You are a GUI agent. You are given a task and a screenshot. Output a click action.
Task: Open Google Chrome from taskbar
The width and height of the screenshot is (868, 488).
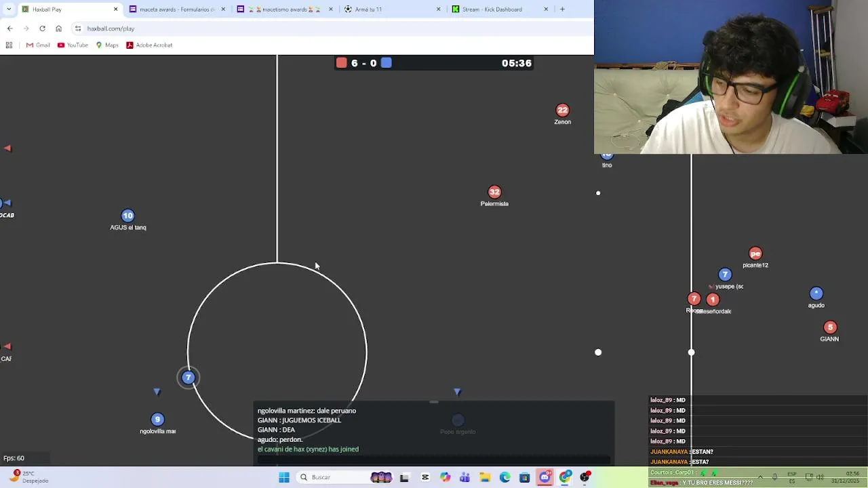coord(565,477)
